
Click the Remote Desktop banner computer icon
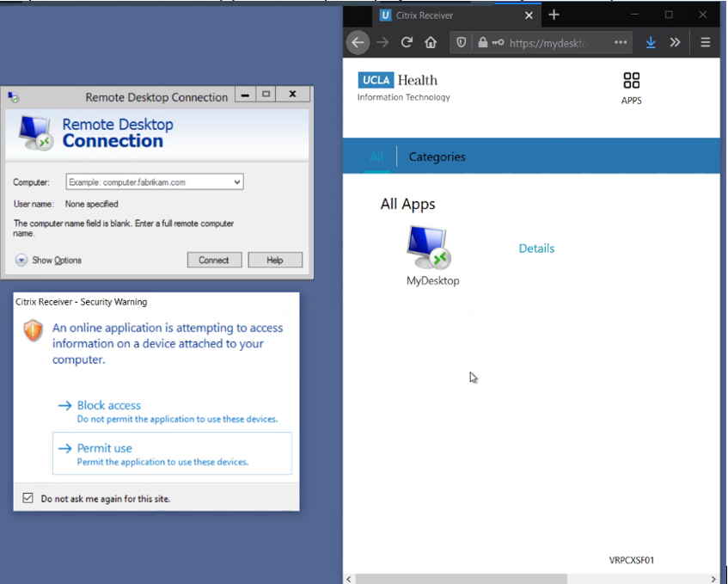pyautogui.click(x=35, y=132)
